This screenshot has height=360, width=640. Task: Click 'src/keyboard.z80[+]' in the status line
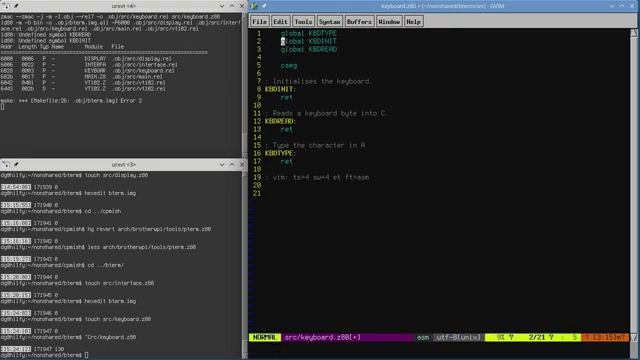point(322,337)
